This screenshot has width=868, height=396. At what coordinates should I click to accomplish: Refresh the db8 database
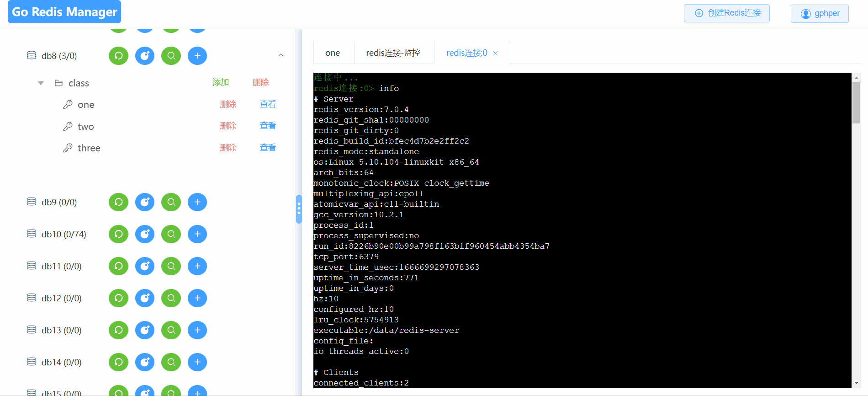pos(118,56)
